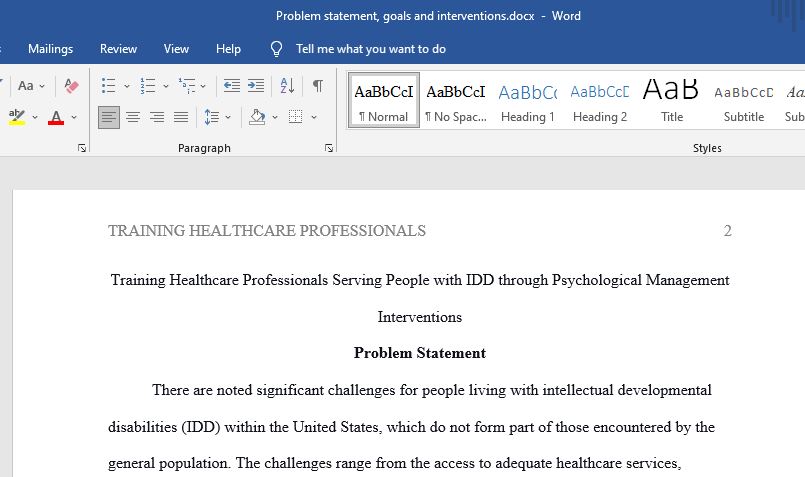Toggle align left
The height and width of the screenshot is (477, 805).
click(109, 117)
